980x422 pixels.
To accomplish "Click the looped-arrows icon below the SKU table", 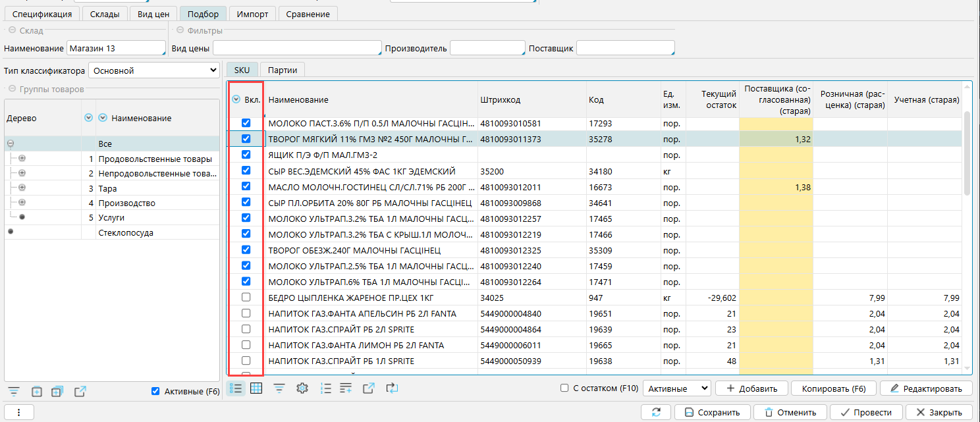I will pyautogui.click(x=392, y=388).
